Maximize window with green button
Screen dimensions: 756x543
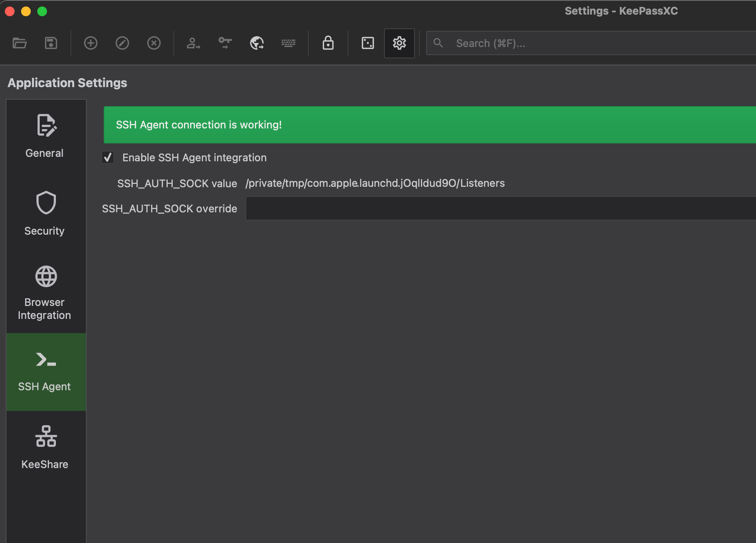pyautogui.click(x=42, y=11)
